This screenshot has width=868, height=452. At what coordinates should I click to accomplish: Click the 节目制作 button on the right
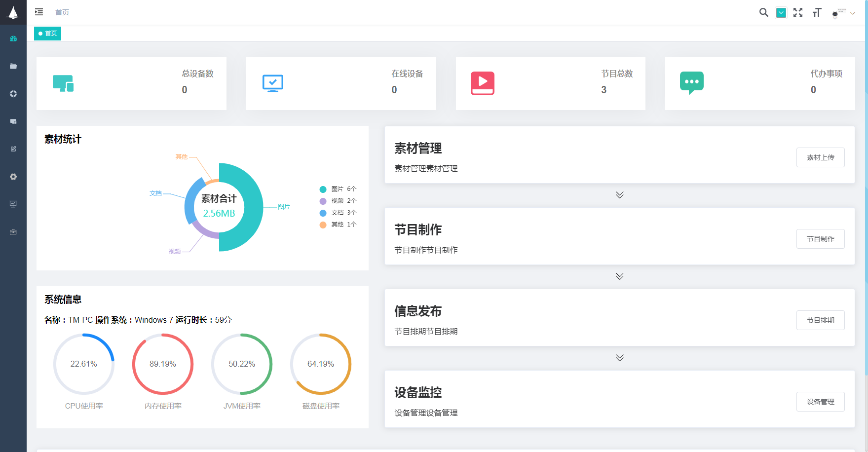(821, 239)
